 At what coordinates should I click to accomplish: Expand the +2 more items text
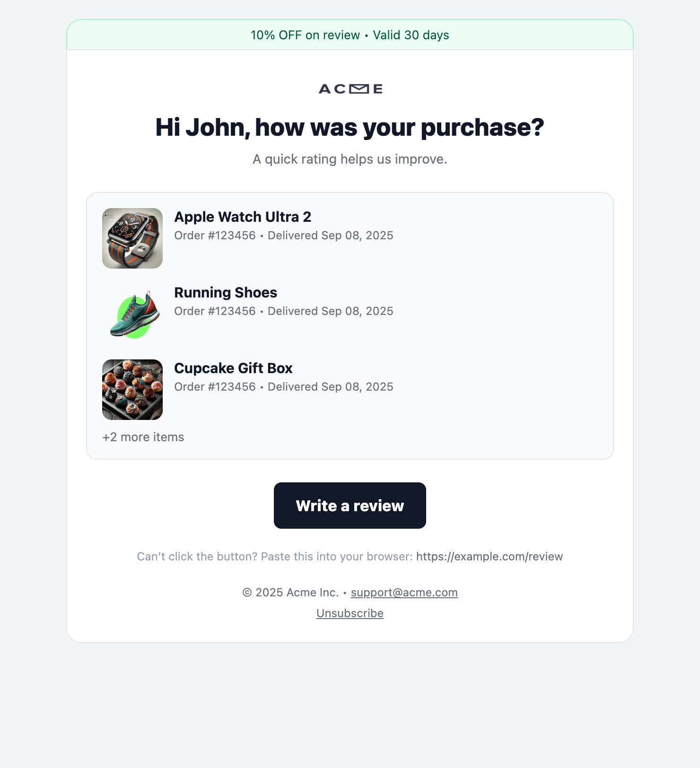tap(143, 437)
